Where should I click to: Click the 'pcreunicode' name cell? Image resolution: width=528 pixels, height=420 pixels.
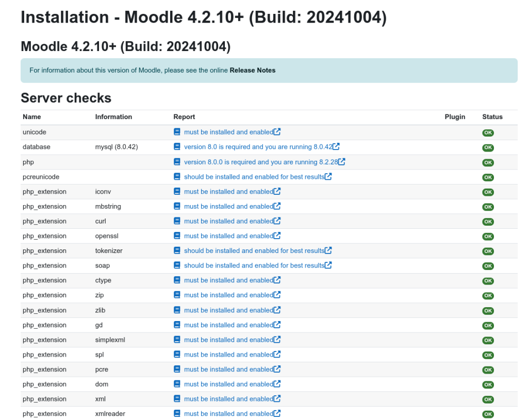point(41,177)
